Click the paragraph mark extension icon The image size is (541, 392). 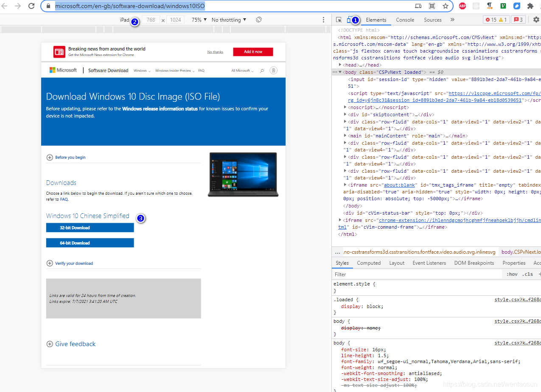pyautogui.click(x=490, y=6)
